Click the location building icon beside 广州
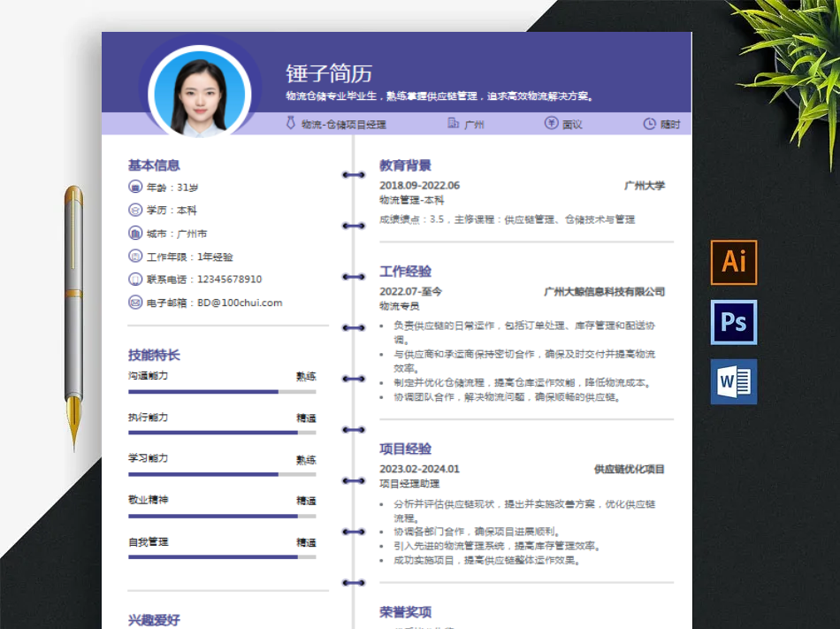Screen dimensions: 840x629 [454, 123]
